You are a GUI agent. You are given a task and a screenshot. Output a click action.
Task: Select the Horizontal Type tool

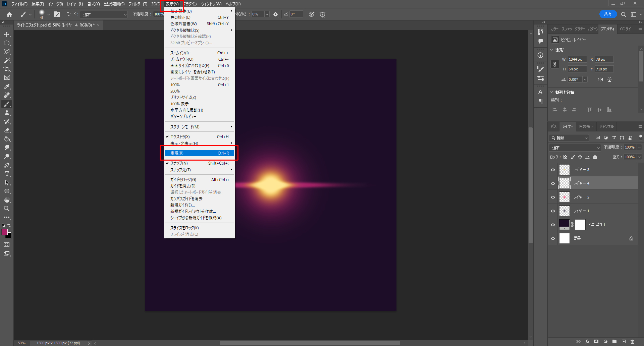click(x=7, y=174)
